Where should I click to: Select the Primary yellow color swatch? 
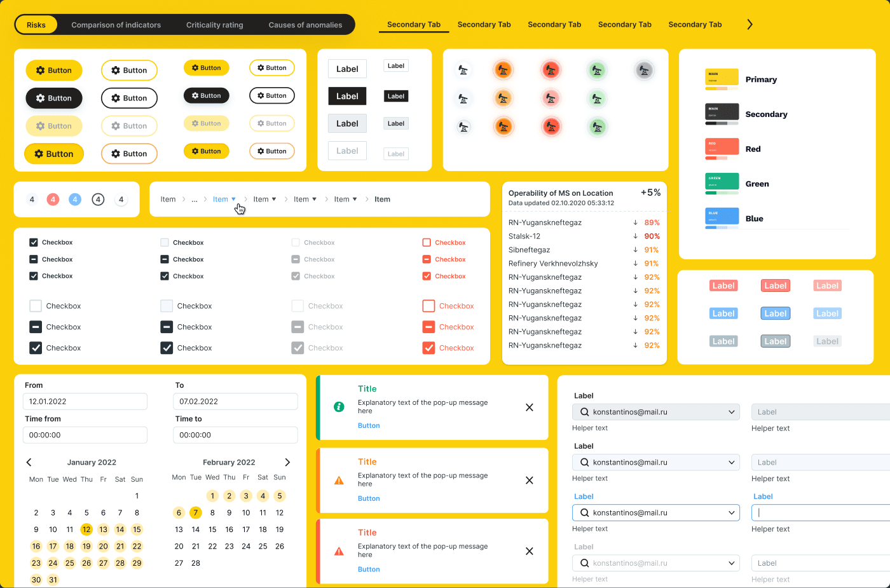pos(722,79)
